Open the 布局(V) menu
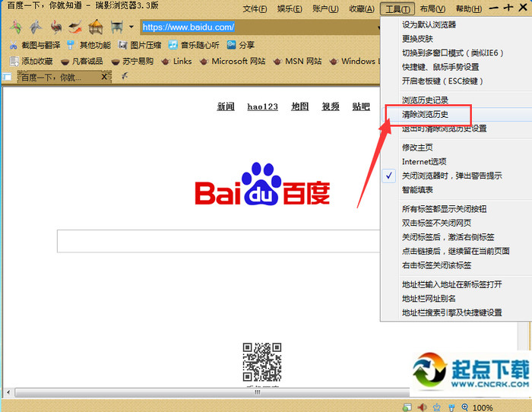This screenshot has height=412, width=532. [x=432, y=9]
